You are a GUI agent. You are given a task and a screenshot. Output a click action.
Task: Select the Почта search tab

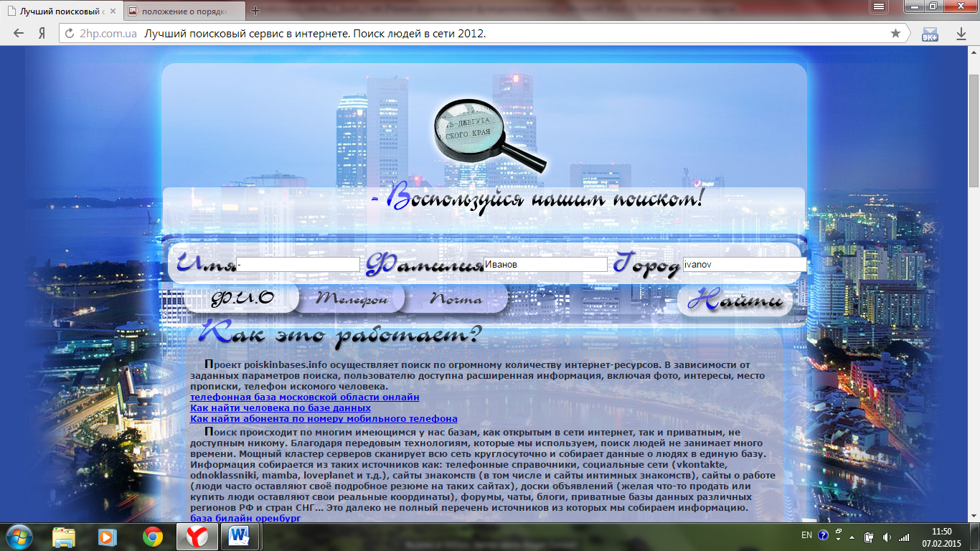(456, 298)
